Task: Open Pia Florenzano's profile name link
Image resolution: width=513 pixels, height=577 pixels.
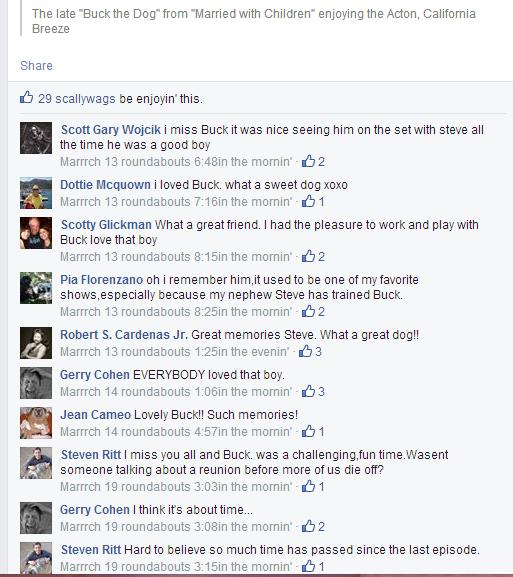Action: (102, 280)
